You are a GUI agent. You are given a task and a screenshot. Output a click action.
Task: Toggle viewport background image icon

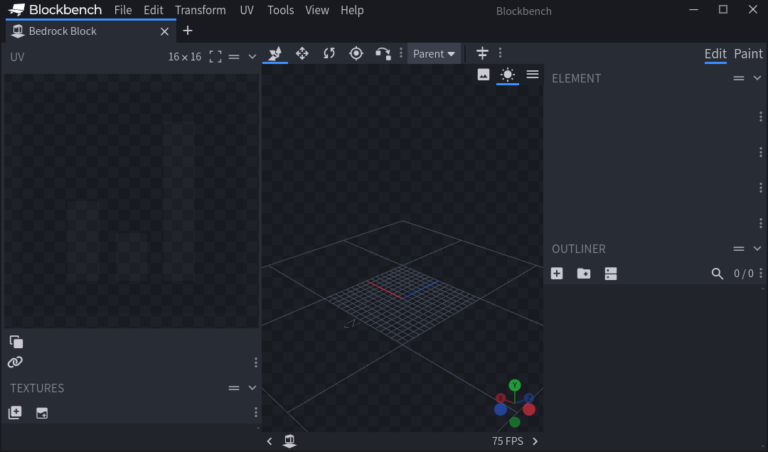click(x=483, y=74)
